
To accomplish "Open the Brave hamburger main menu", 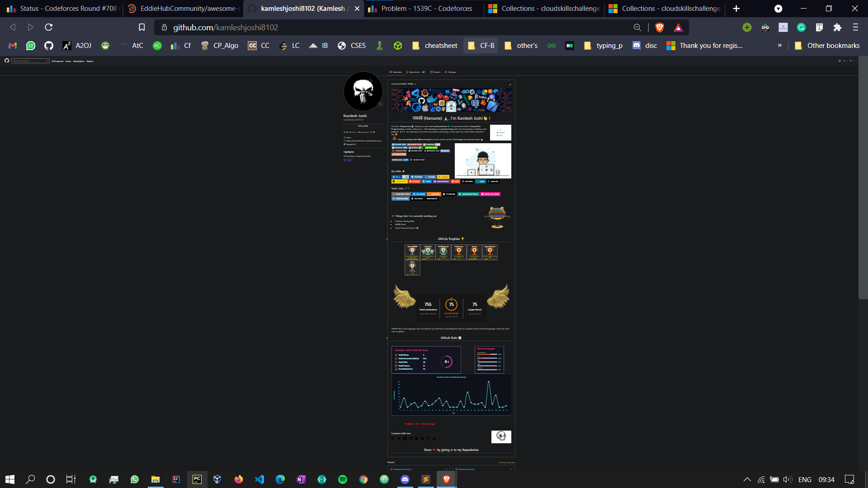I will pos(855,28).
